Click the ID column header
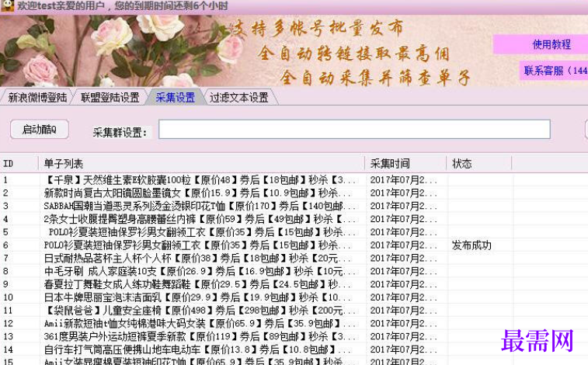Viewport: 588px width, 365px height. pyautogui.click(x=19, y=164)
